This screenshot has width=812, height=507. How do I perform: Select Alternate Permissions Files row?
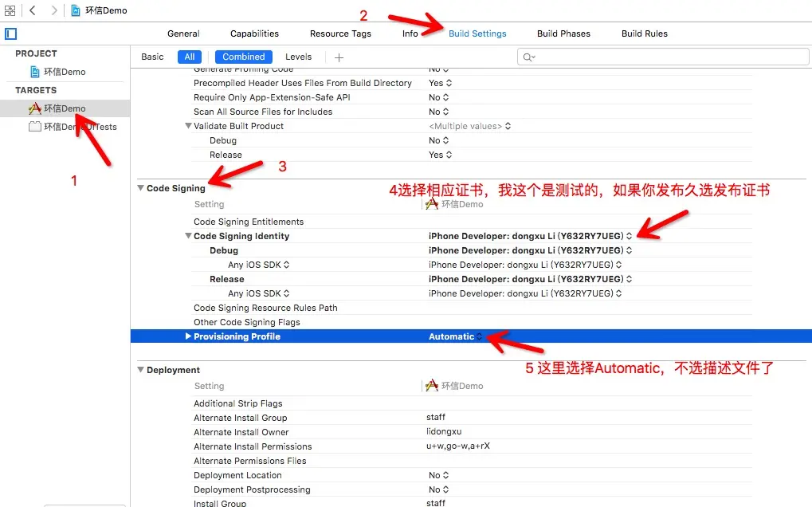472,461
